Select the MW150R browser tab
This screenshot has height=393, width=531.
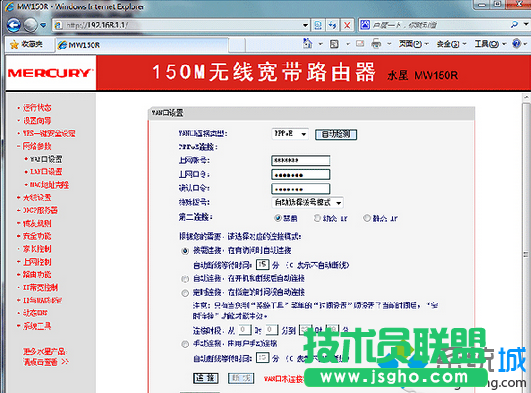click(x=142, y=45)
